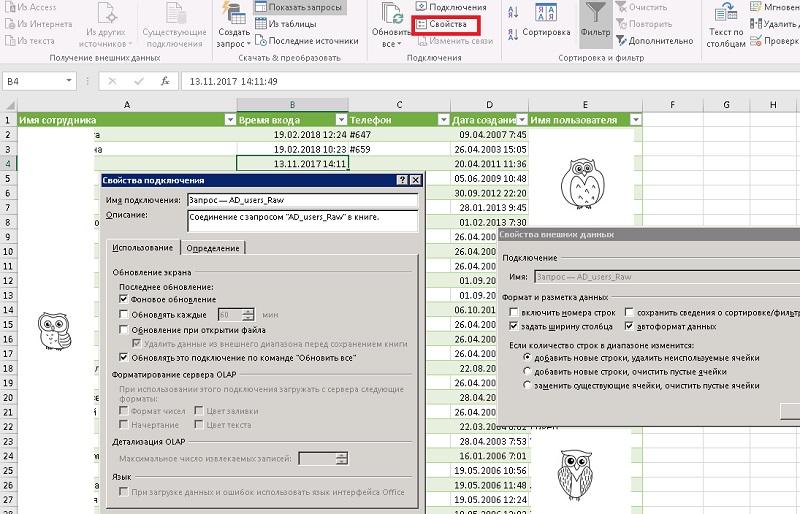800x514 pixels.
Task: Toggle Показать запросы button
Action: pyautogui.click(x=300, y=7)
